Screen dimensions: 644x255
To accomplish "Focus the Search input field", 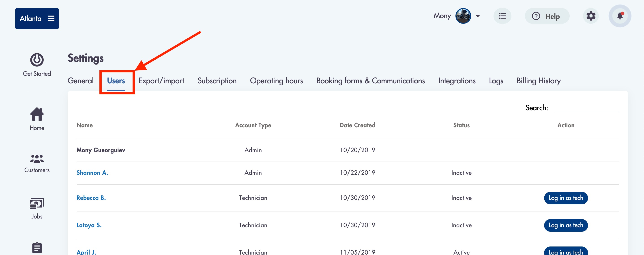I will point(587,108).
